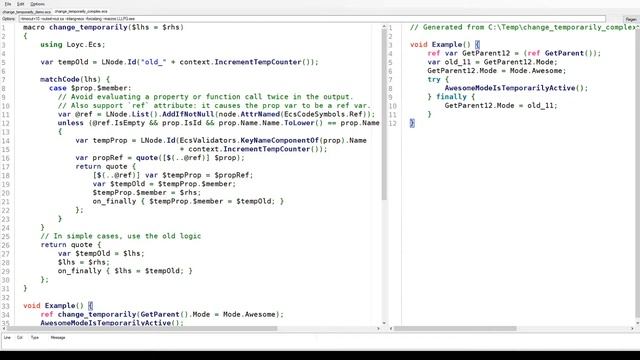The image size is (640, 360).
Task: Switch to change_temporarily_complex.ecs tab
Action: 81,11
